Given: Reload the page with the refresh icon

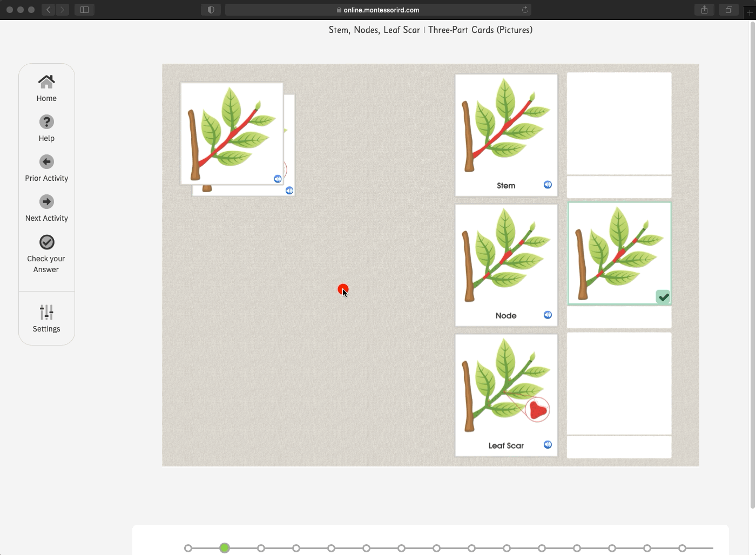Looking at the screenshot, I should pyautogui.click(x=524, y=10).
